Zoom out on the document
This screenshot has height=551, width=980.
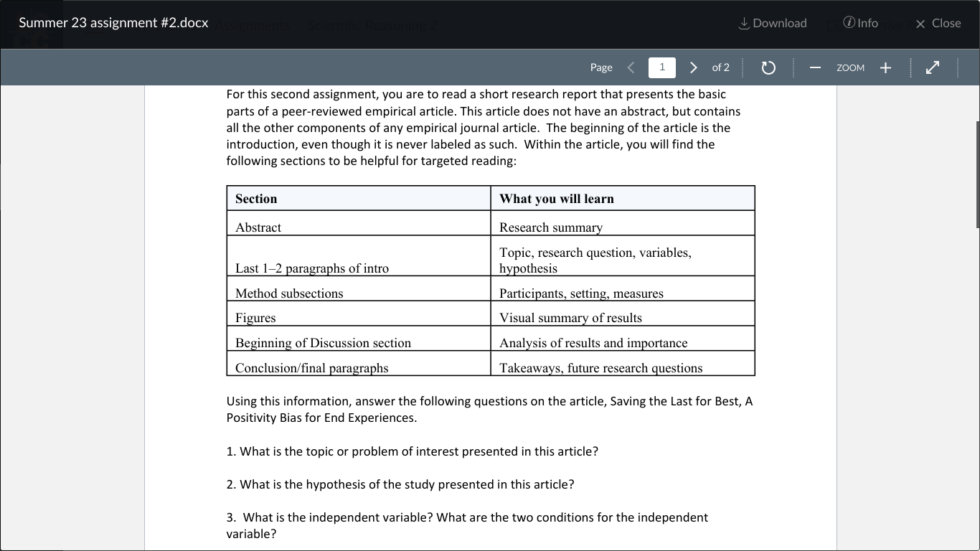815,67
